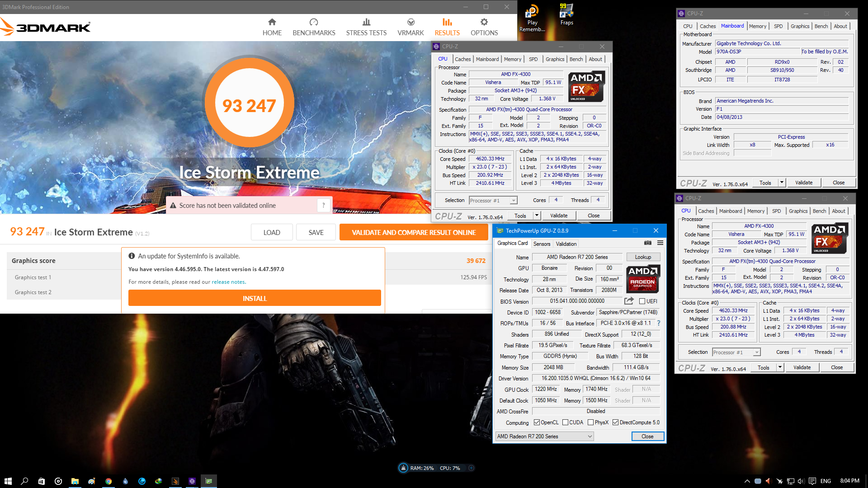Click the Driver Version field in GPU-Z
The height and width of the screenshot is (488, 868).
pyautogui.click(x=596, y=379)
